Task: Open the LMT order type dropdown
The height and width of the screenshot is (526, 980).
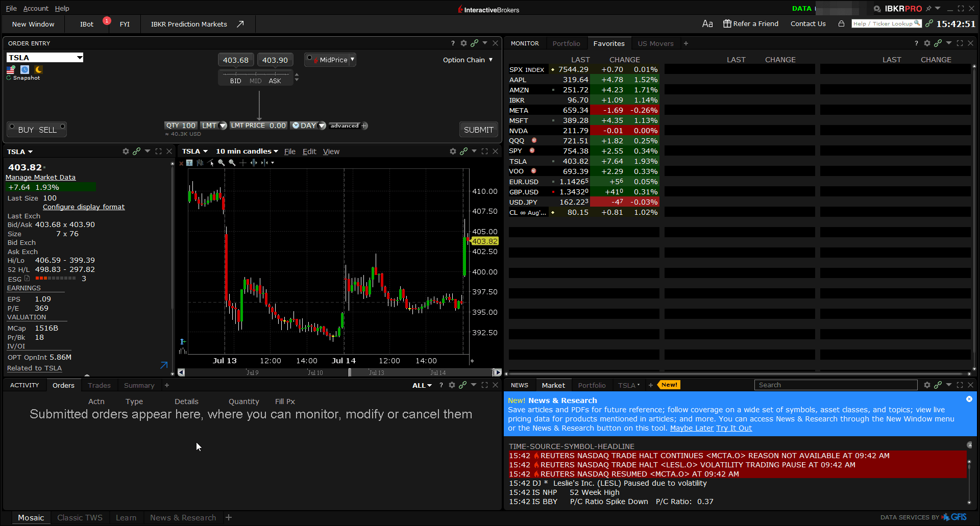Action: [223, 126]
